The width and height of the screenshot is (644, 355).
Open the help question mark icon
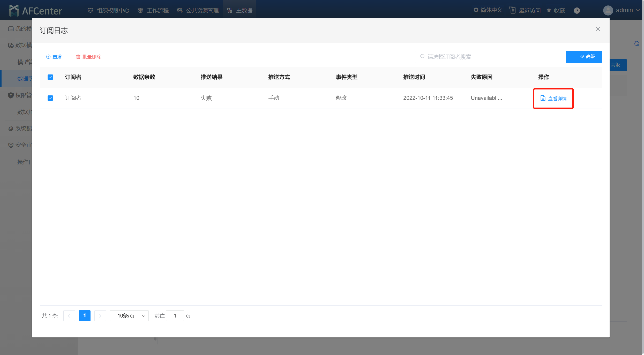[577, 11]
